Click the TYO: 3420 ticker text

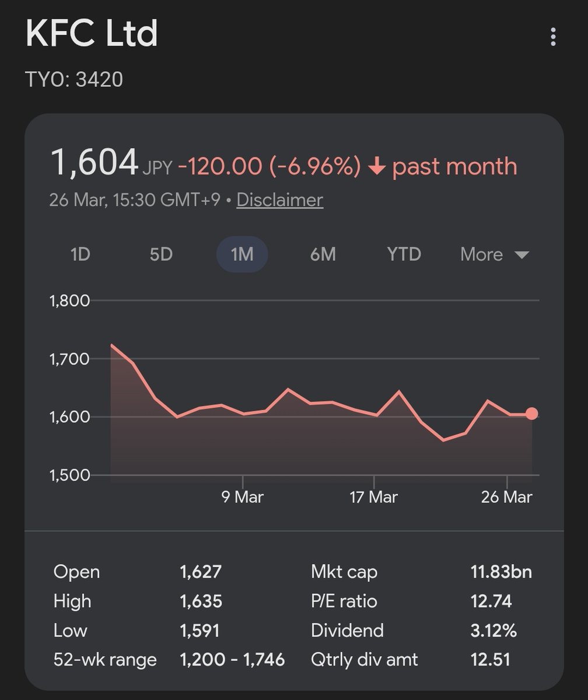74,79
